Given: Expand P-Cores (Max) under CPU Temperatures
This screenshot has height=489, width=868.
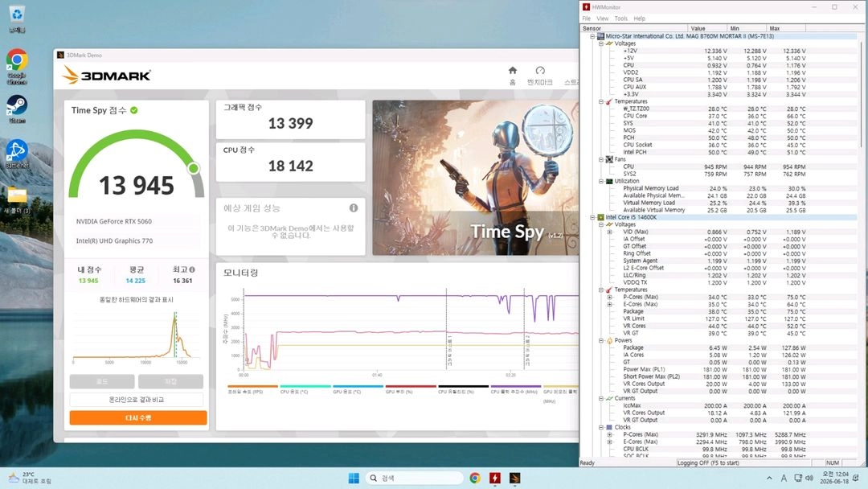Looking at the screenshot, I should 610,298.
